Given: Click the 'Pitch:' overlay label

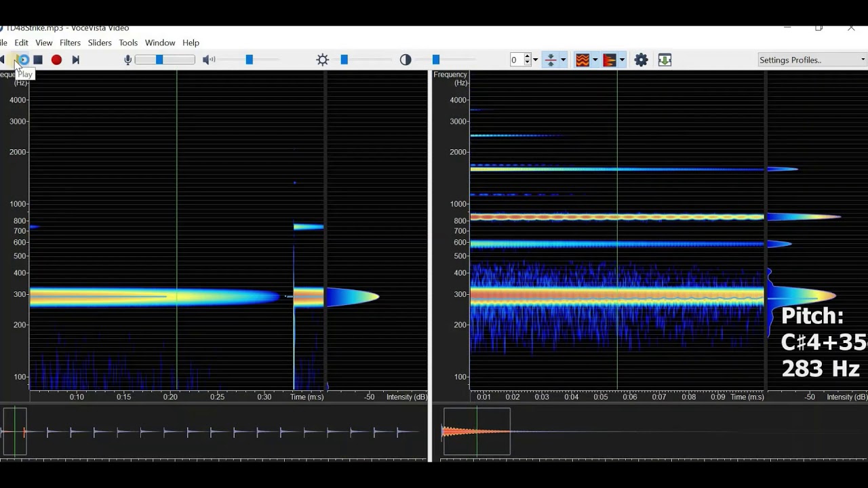Looking at the screenshot, I should pos(812,316).
